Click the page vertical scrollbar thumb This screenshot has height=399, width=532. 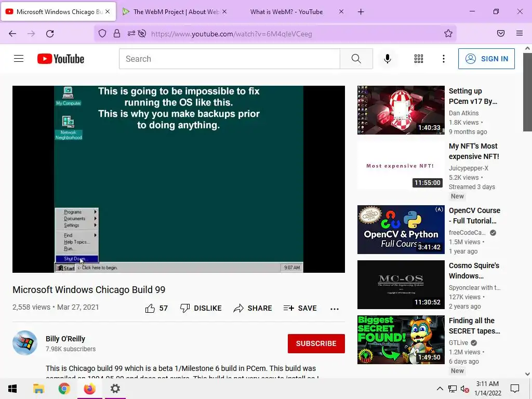527,91
